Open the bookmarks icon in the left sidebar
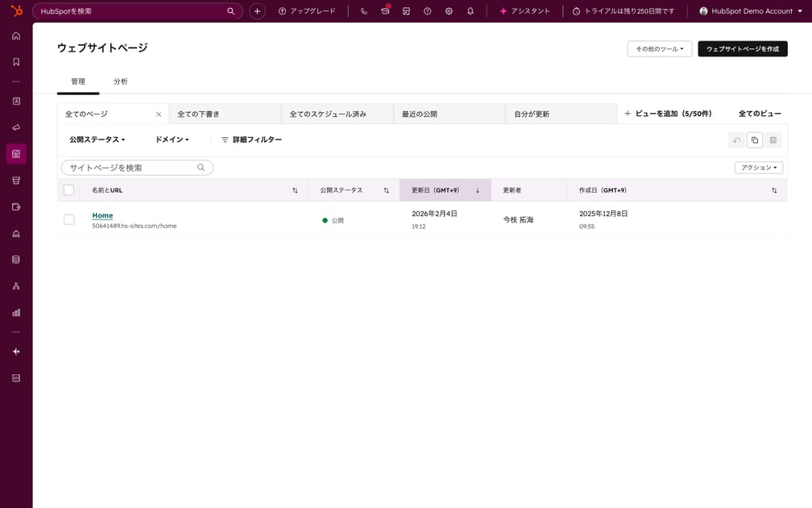This screenshot has height=508, width=812. click(x=15, y=60)
